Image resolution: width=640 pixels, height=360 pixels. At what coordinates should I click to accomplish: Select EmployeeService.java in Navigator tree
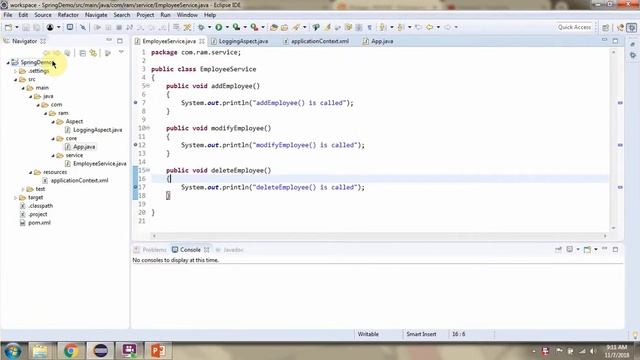click(100, 164)
